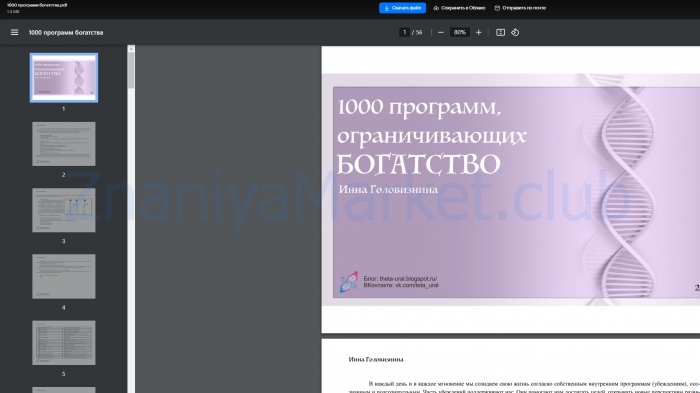Click the cloud icon beside the save to cloud label
The width and height of the screenshot is (700, 393).
click(x=436, y=8)
